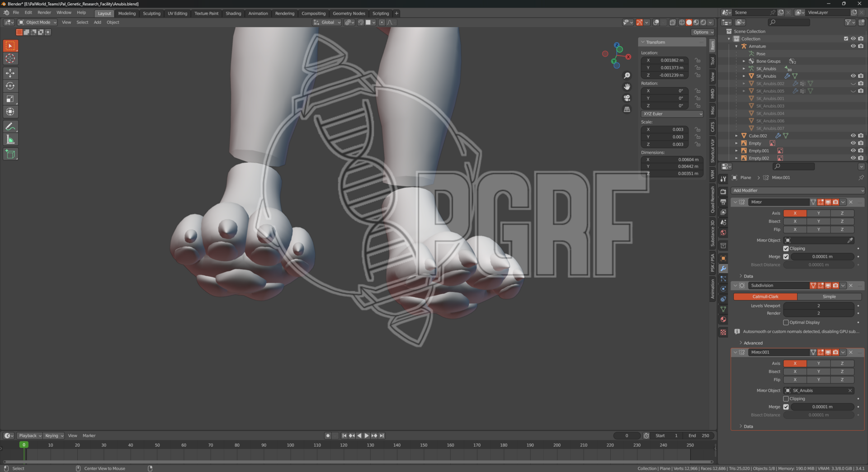Select the Select Box tool
This screenshot has width=868, height=472.
pyautogui.click(x=10, y=46)
